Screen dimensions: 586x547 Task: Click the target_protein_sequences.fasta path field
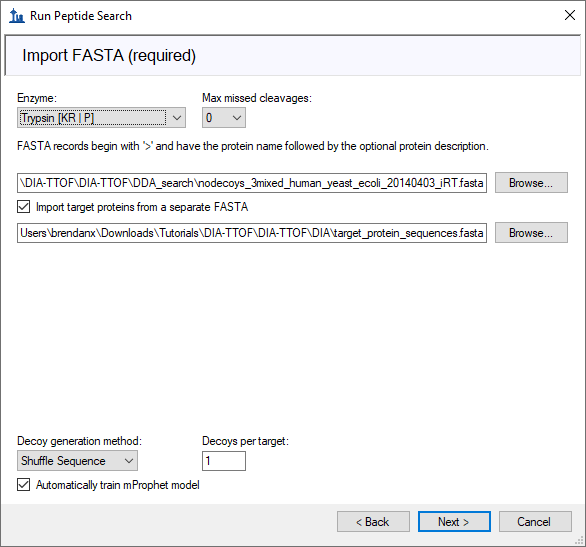252,233
